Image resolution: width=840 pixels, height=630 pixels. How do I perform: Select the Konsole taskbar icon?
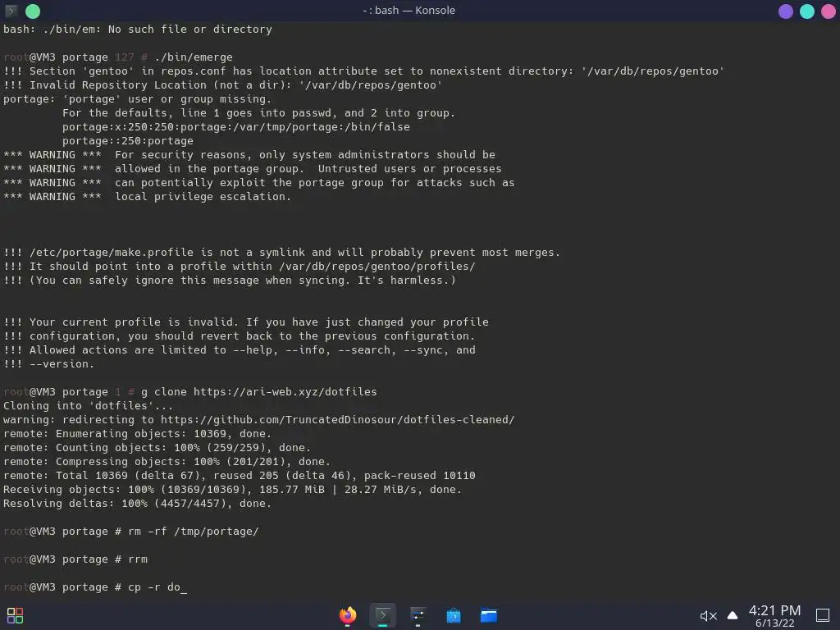pyautogui.click(x=382, y=615)
